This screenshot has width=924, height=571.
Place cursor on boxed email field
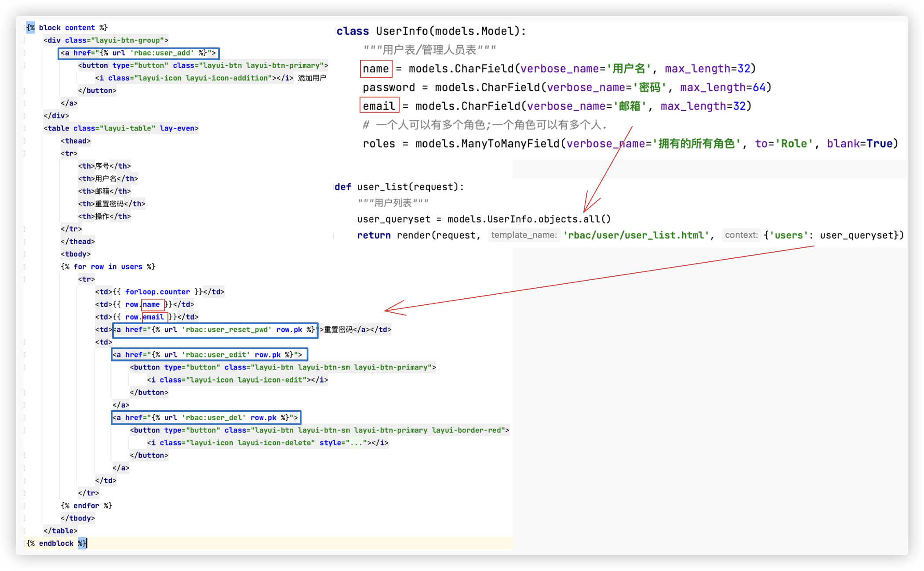pos(379,106)
